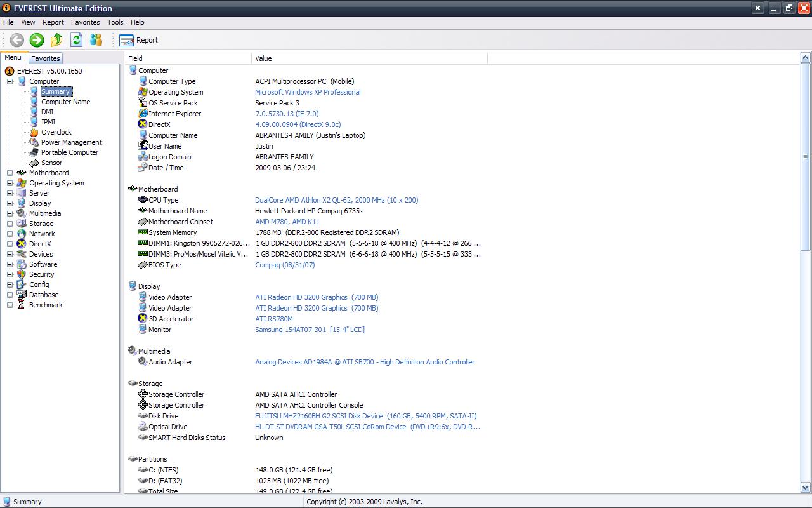Image resolution: width=812 pixels, height=508 pixels.
Task: Click the Network icon in tree
Action: pos(22,234)
